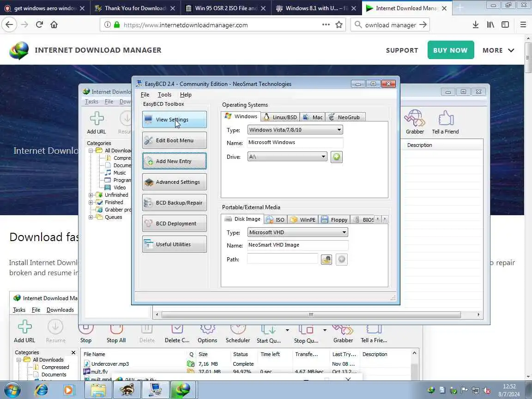This screenshot has width=532, height=399.
Task: Select the ISO media tab
Action: 276,219
